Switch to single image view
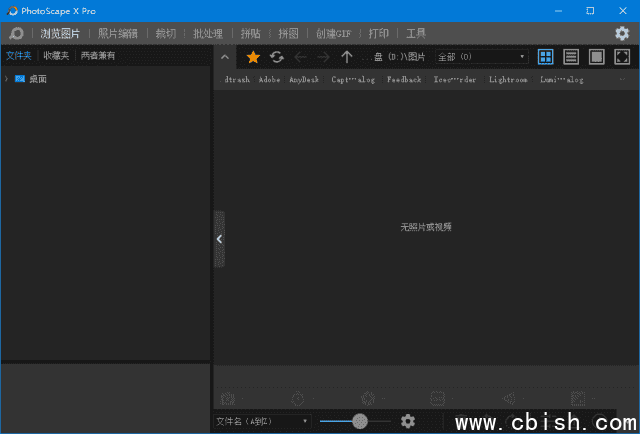This screenshot has height=434, width=640. tap(596, 57)
